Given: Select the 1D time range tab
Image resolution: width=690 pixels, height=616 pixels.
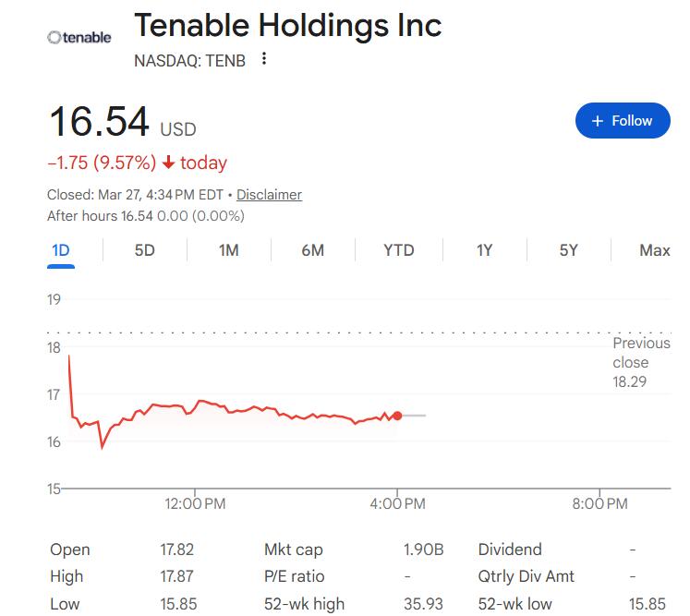Looking at the screenshot, I should click(x=61, y=250).
